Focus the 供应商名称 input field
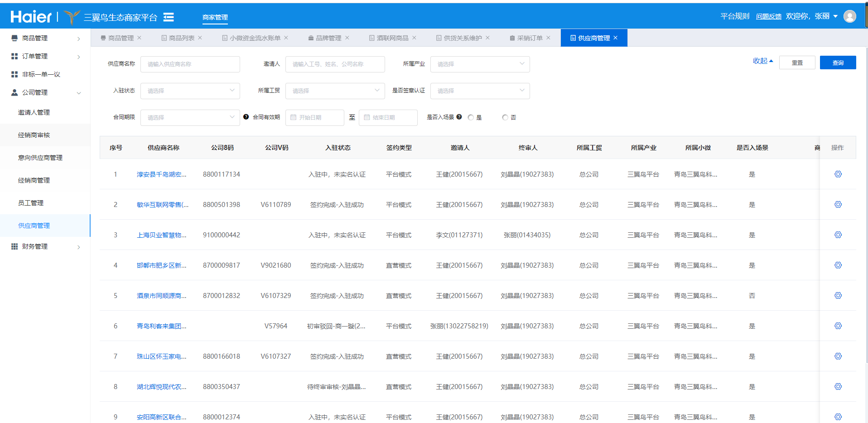The image size is (868, 423). [190, 64]
